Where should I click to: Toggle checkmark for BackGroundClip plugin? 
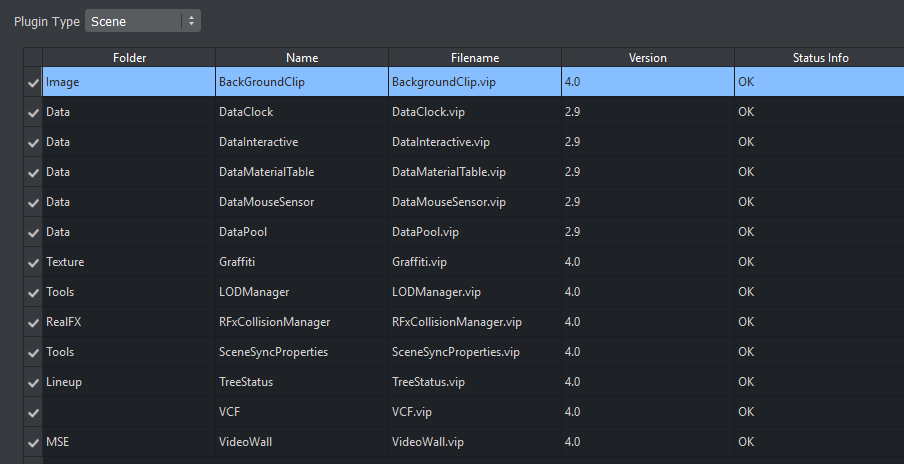click(x=33, y=82)
